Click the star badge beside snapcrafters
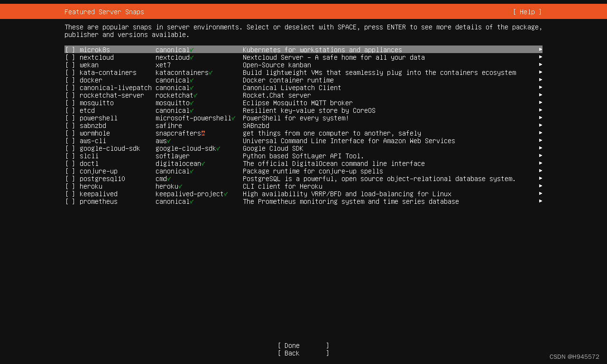Screen dimensions: 607x364 (203, 133)
